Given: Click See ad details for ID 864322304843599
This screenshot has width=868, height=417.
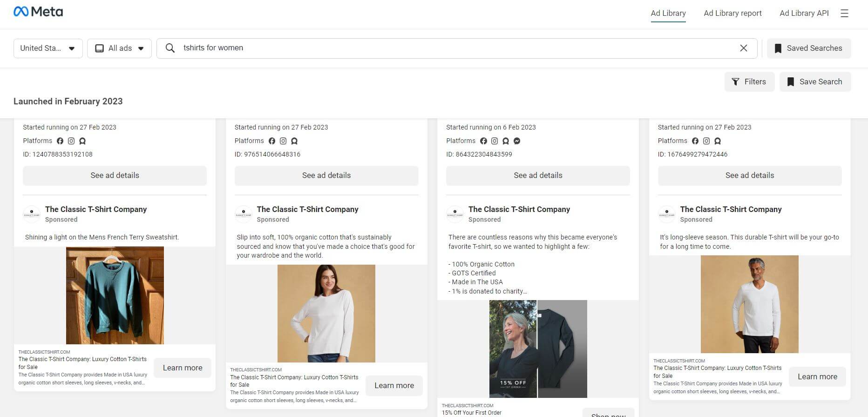Looking at the screenshot, I should [538, 176].
